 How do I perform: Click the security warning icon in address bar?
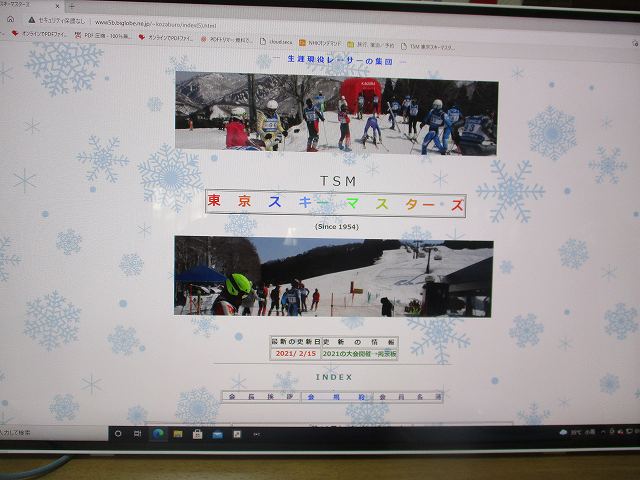coord(32,20)
